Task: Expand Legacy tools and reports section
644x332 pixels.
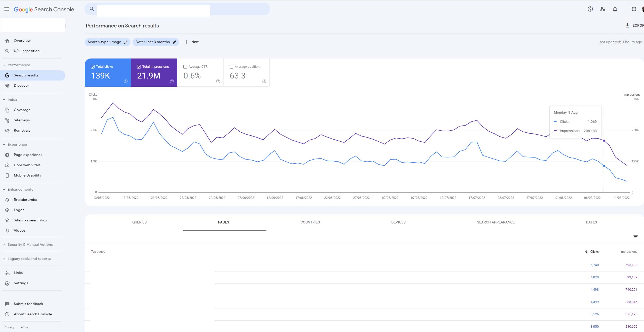Action: tap(4, 259)
